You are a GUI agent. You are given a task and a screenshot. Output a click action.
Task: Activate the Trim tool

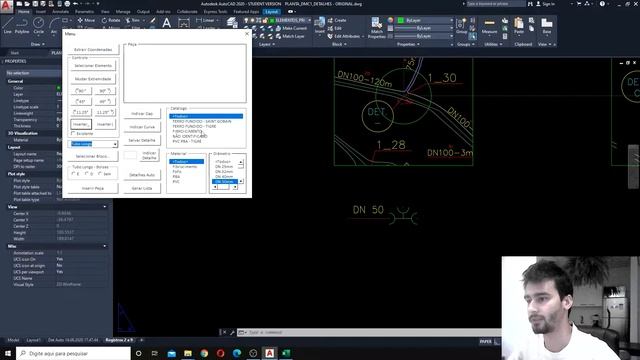133,20
